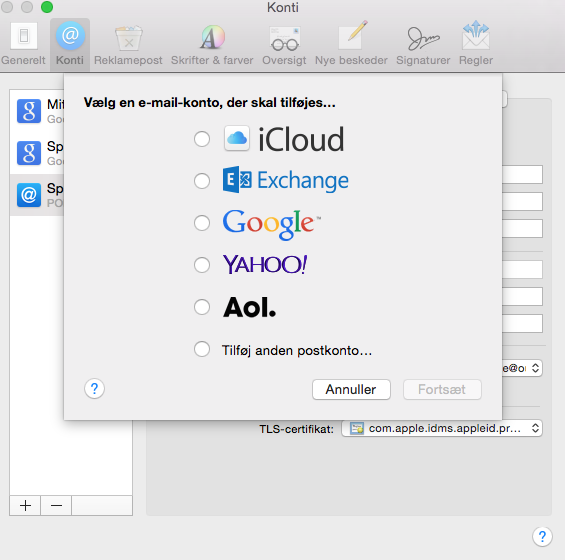Image resolution: width=565 pixels, height=560 pixels.
Task: Select the Aol radio button
Action: [202, 307]
